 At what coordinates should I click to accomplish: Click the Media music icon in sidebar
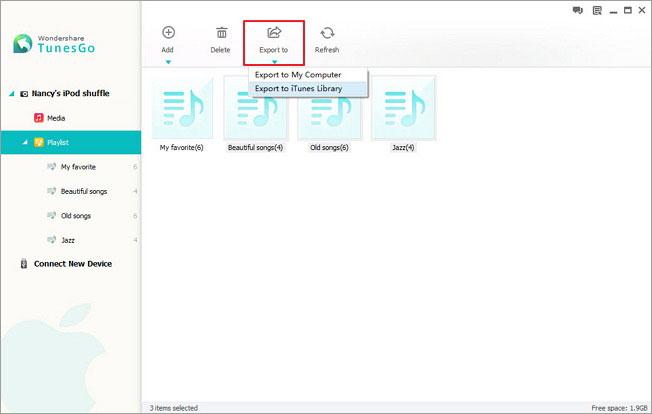[39, 118]
